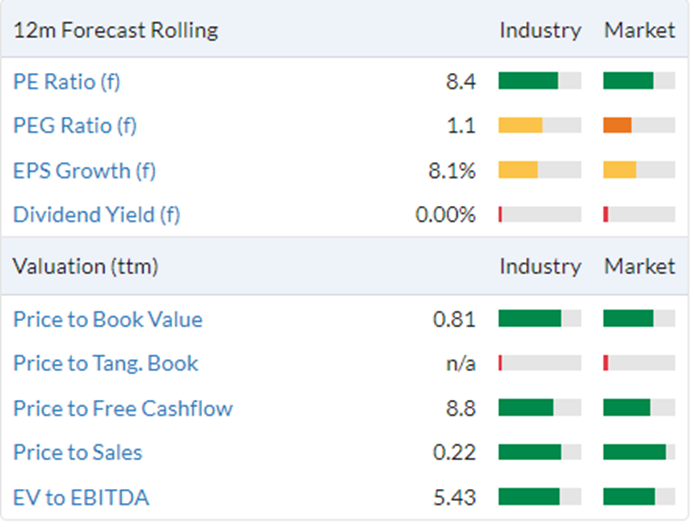The height and width of the screenshot is (527, 694).
Task: Open the Price to Book Value link
Action: tap(108, 319)
